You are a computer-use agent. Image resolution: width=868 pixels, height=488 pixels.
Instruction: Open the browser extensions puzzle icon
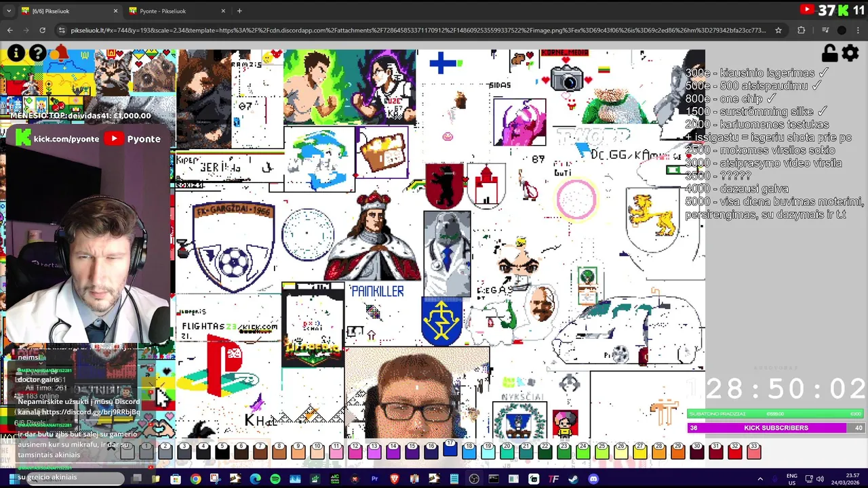(x=802, y=30)
